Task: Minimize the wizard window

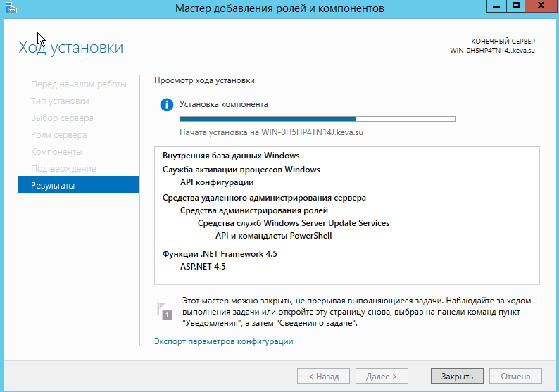Action: coord(496,6)
